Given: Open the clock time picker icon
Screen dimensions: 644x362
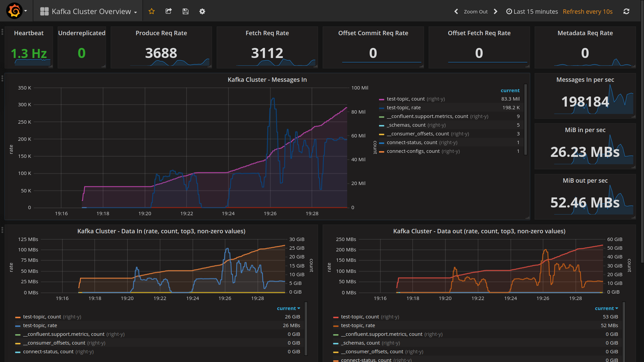Looking at the screenshot, I should click(509, 11).
